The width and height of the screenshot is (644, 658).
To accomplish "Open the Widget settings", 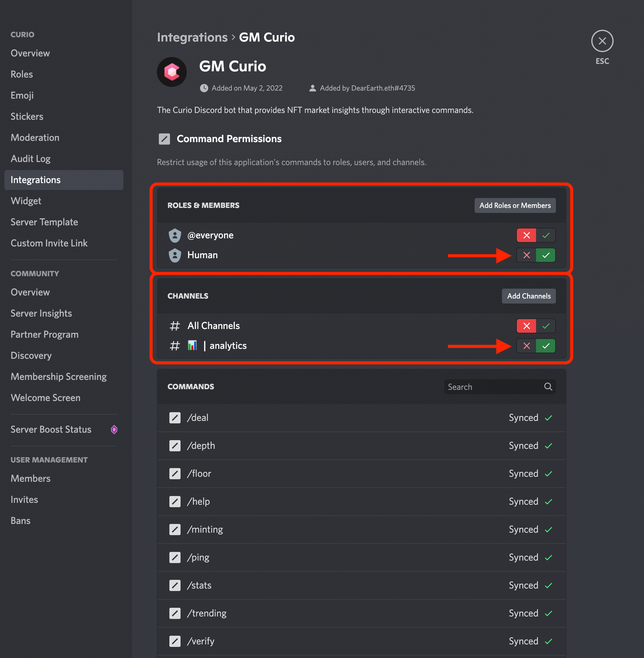I will click(64, 201).
